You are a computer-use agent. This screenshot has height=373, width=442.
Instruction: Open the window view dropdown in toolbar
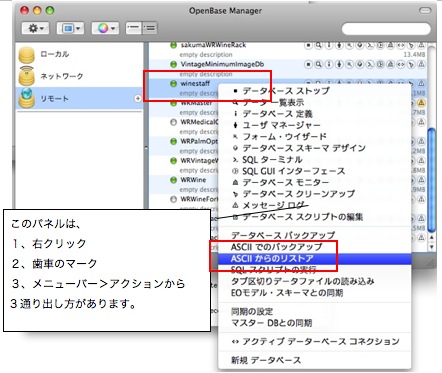coord(70,28)
